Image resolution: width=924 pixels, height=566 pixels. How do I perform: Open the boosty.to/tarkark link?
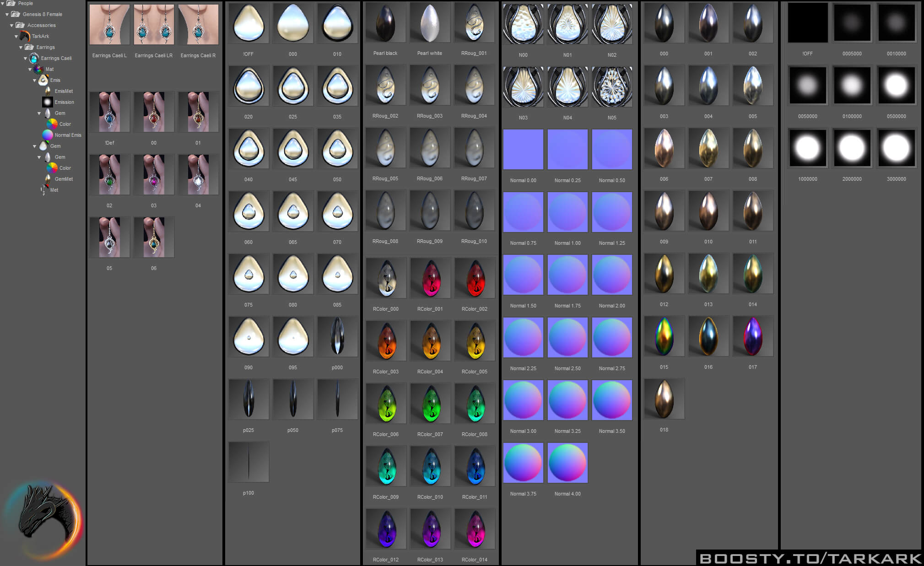[x=810, y=558]
